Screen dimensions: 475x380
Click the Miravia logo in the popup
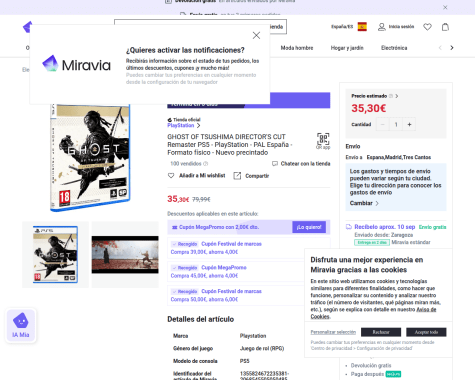[76, 64]
